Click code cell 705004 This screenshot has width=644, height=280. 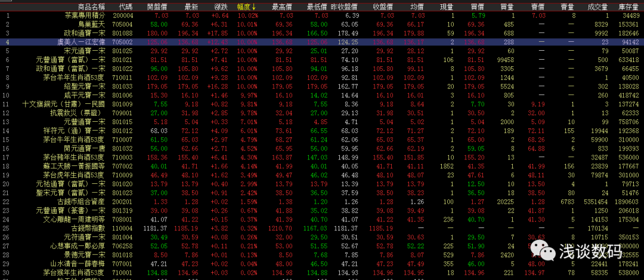tap(122, 24)
